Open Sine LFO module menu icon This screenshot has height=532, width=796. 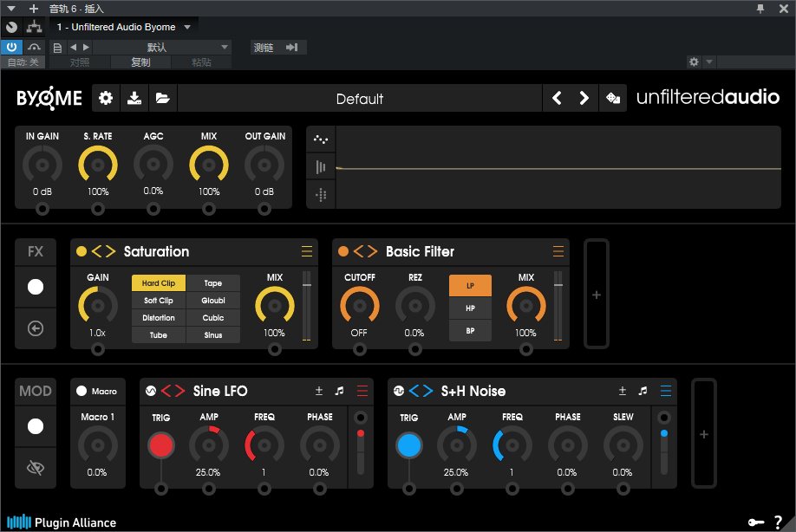point(362,391)
